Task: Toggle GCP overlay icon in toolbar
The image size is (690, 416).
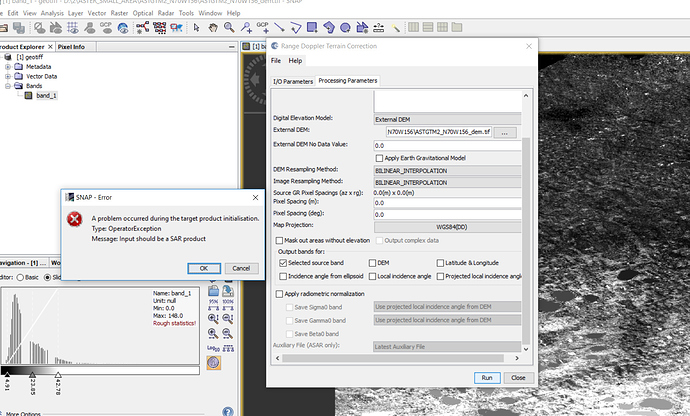Action: tap(106, 28)
